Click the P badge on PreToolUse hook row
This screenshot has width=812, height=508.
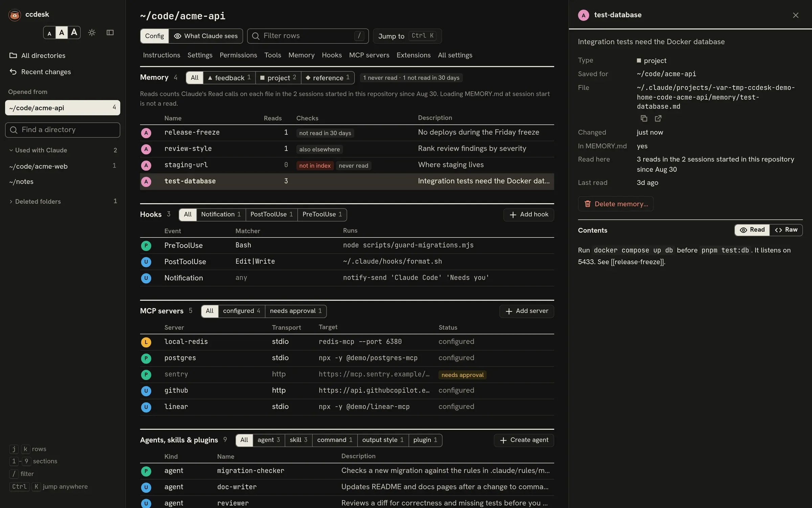point(146,246)
